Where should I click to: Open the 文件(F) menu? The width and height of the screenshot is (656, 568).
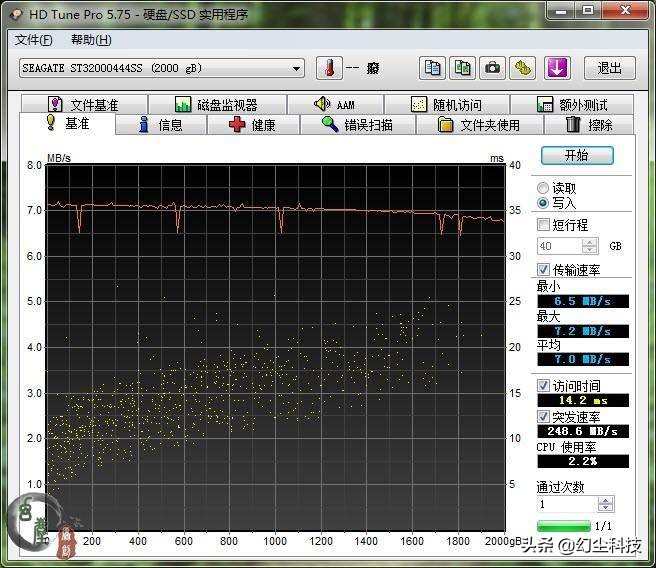click(34, 40)
